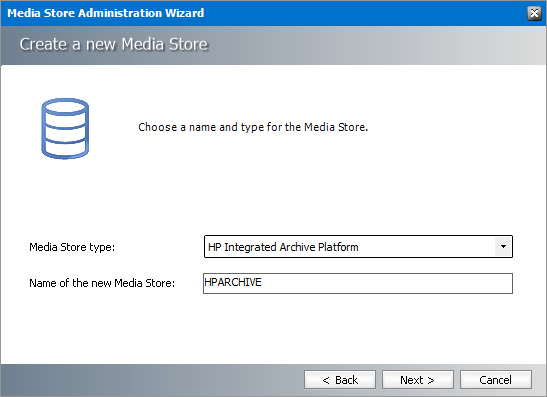Click the 'Name of the new Media Store:' label

tap(102, 283)
